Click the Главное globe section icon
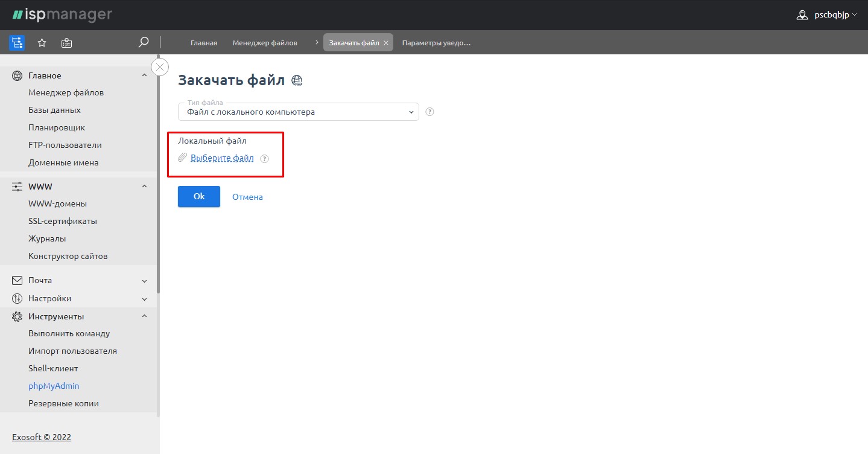The height and width of the screenshot is (454, 868). [17, 75]
